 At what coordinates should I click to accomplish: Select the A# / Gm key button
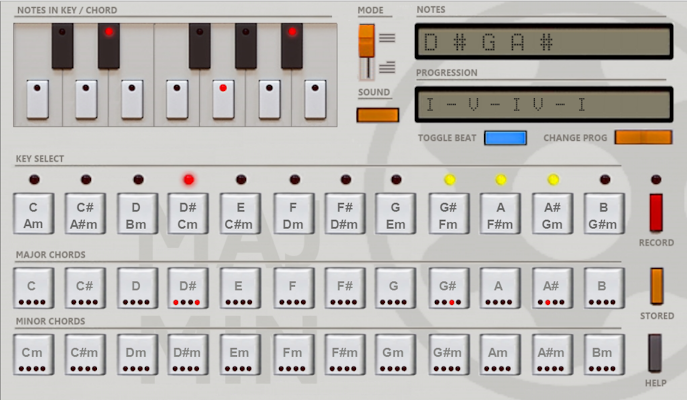coord(552,214)
